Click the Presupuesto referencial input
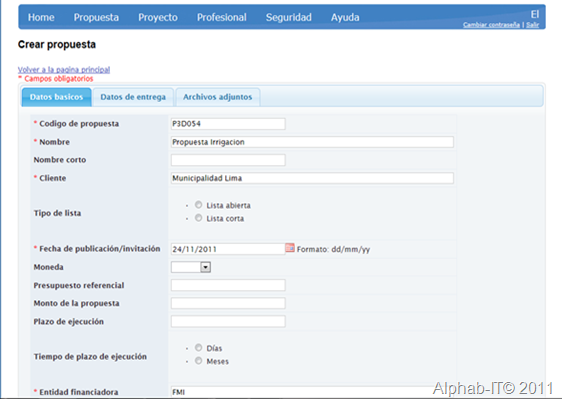 point(228,285)
